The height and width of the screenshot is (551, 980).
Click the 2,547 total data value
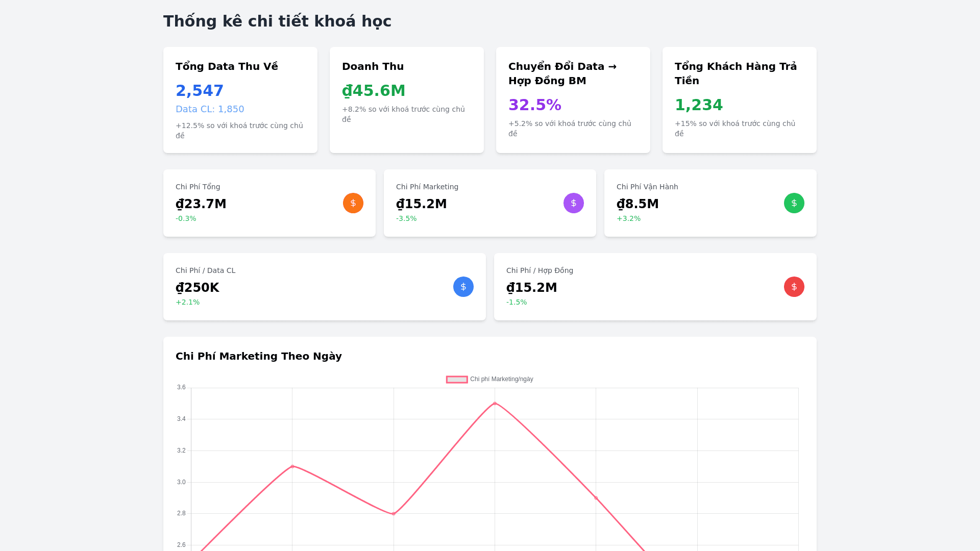click(x=200, y=91)
